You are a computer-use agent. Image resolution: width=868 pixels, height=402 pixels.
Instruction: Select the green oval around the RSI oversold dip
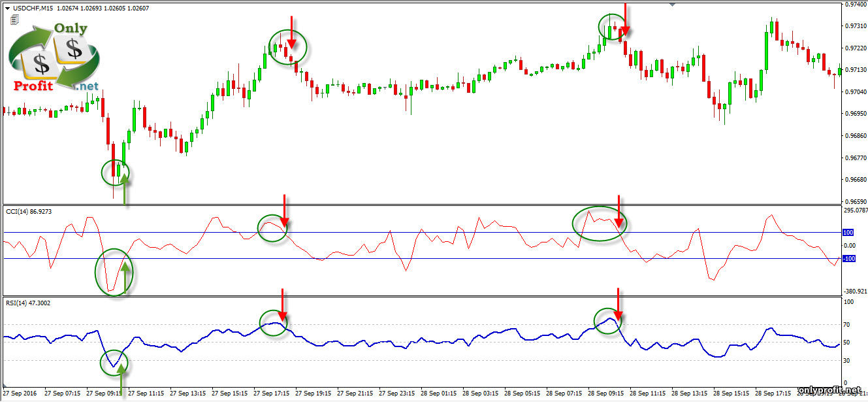(114, 362)
